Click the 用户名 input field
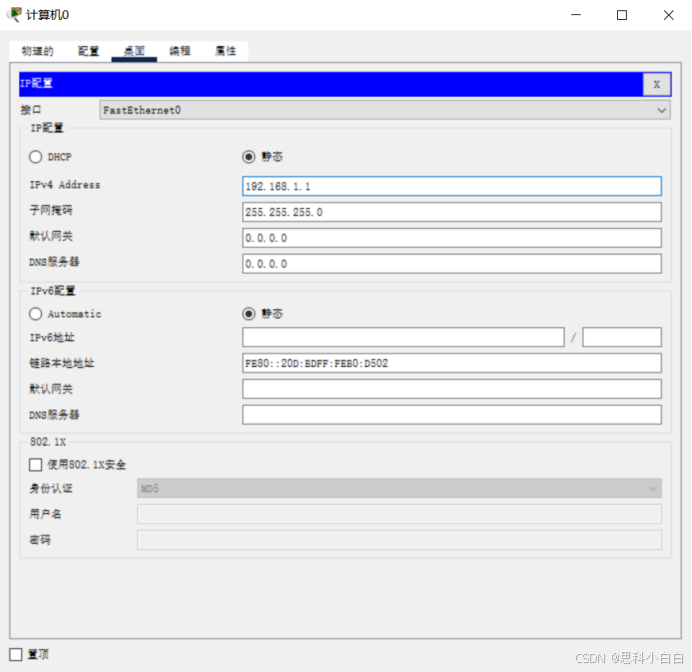Viewport: 692px width, 672px height. pyautogui.click(x=399, y=514)
